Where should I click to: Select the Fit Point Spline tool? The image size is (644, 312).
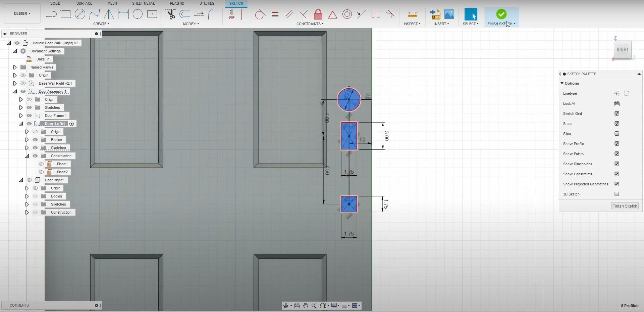pyautogui.click(x=94, y=14)
